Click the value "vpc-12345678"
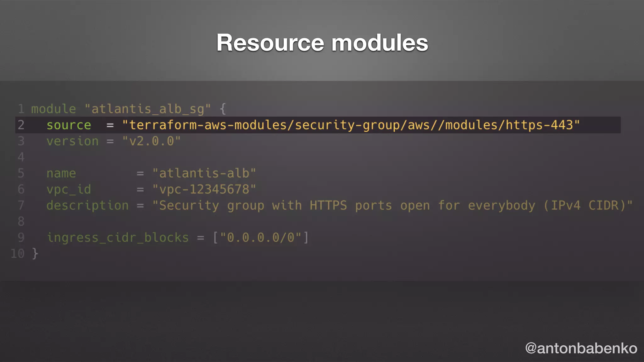The width and height of the screenshot is (644, 362). (x=204, y=189)
